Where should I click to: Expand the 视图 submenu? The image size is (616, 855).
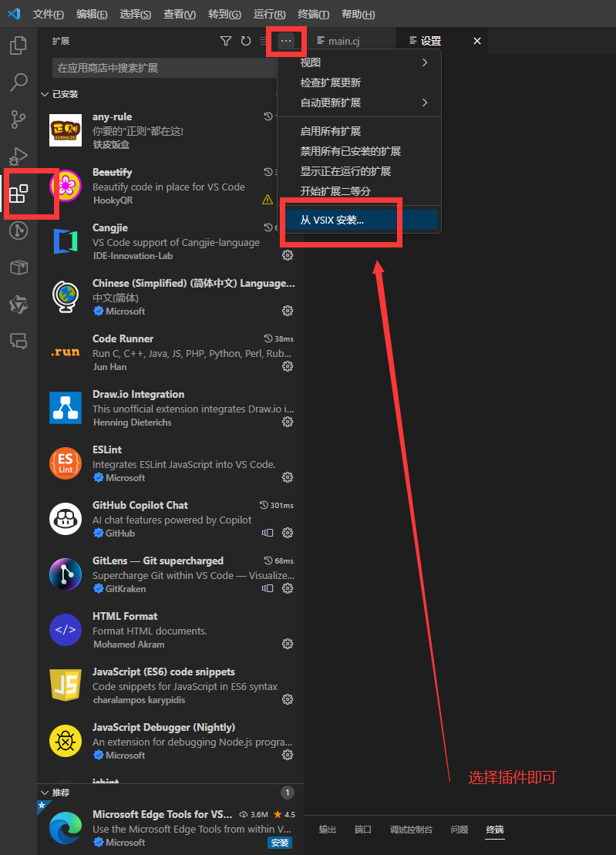coord(360,62)
